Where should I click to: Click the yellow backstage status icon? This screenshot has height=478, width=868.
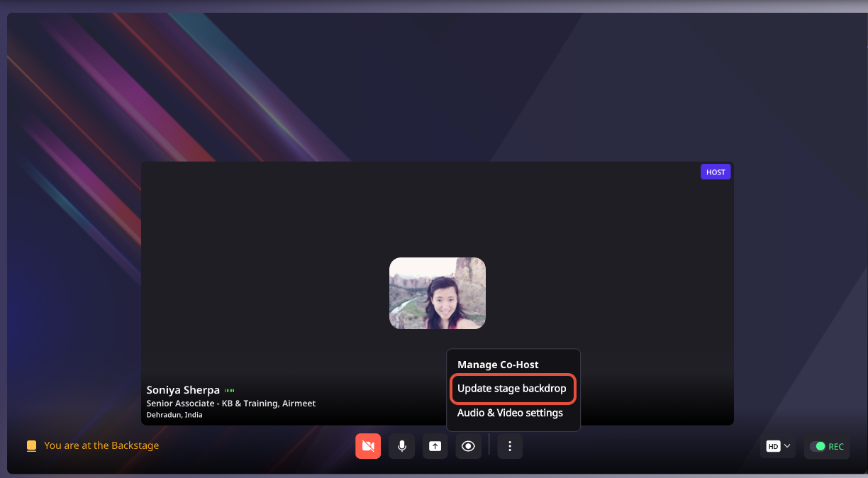pos(31,446)
